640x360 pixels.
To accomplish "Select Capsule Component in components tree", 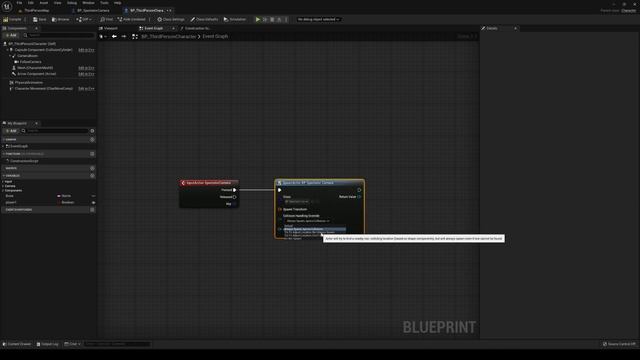I will point(43,50).
